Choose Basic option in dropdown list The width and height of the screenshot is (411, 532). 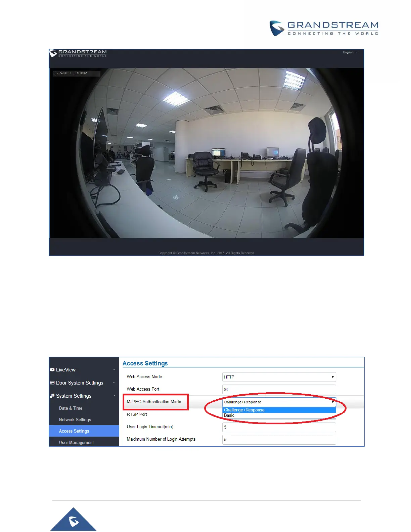(x=279, y=415)
